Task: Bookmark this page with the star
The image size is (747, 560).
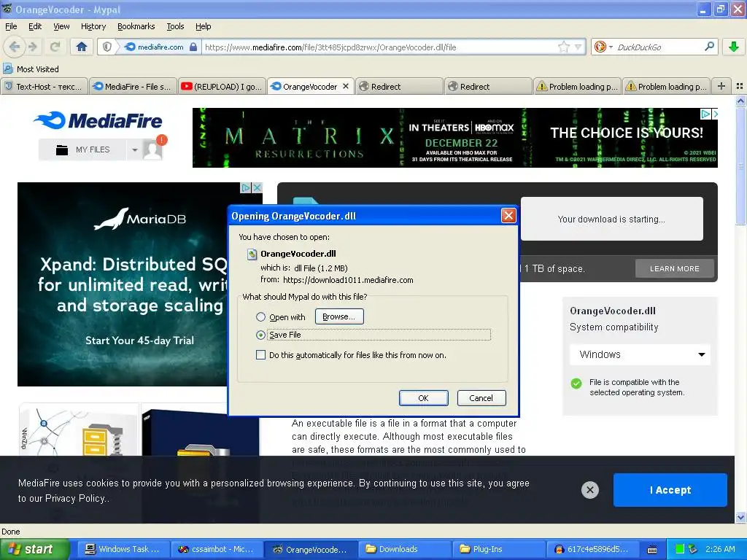Action: (x=564, y=47)
